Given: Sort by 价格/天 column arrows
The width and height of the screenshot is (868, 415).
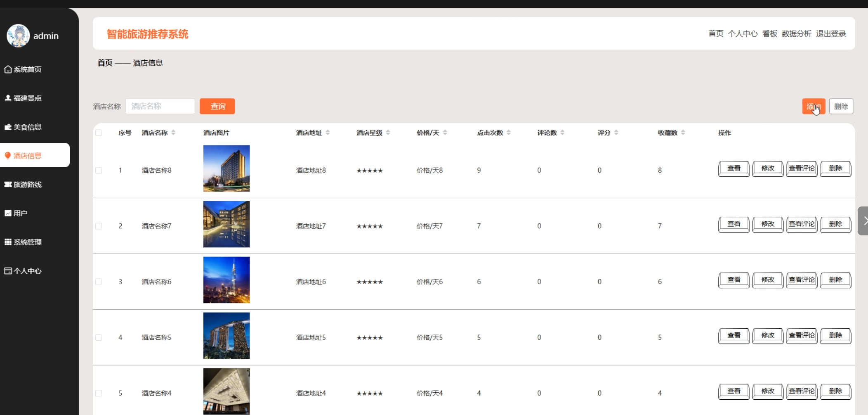Looking at the screenshot, I should [x=445, y=133].
